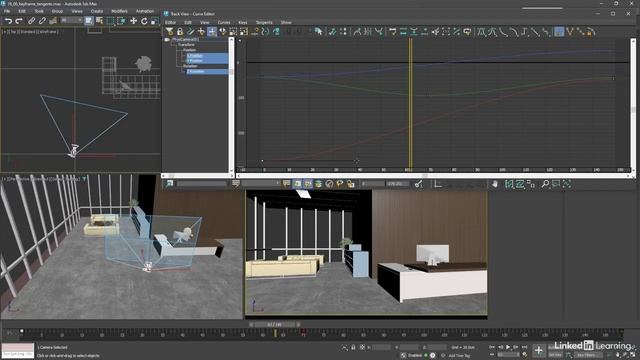Choose the Select and Rotate tool
The width and height of the screenshot is (640, 360).
pyautogui.click(x=144, y=20)
